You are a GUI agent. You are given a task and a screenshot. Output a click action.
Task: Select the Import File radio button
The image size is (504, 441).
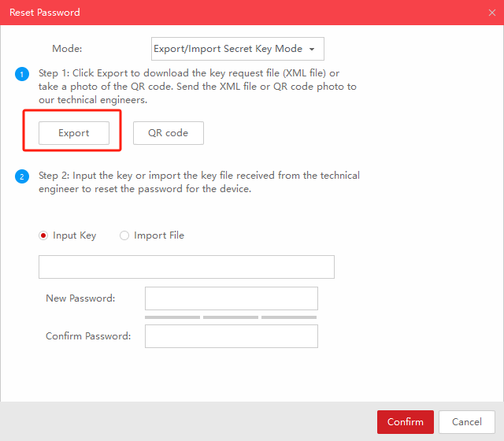point(124,235)
